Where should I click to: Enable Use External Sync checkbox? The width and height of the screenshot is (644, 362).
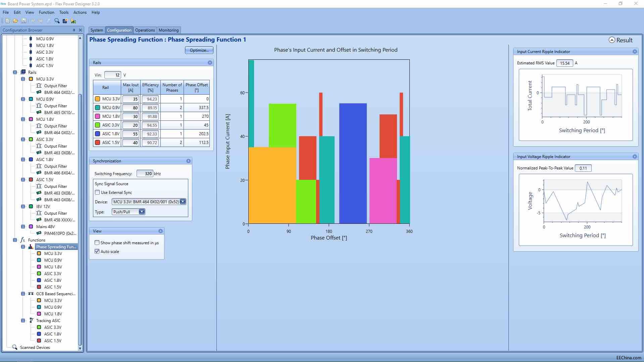click(97, 193)
